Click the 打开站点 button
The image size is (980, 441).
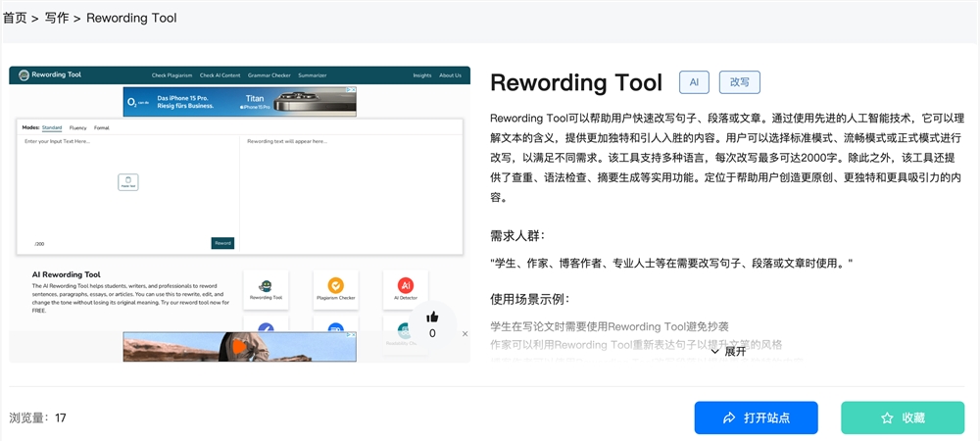[757, 417]
